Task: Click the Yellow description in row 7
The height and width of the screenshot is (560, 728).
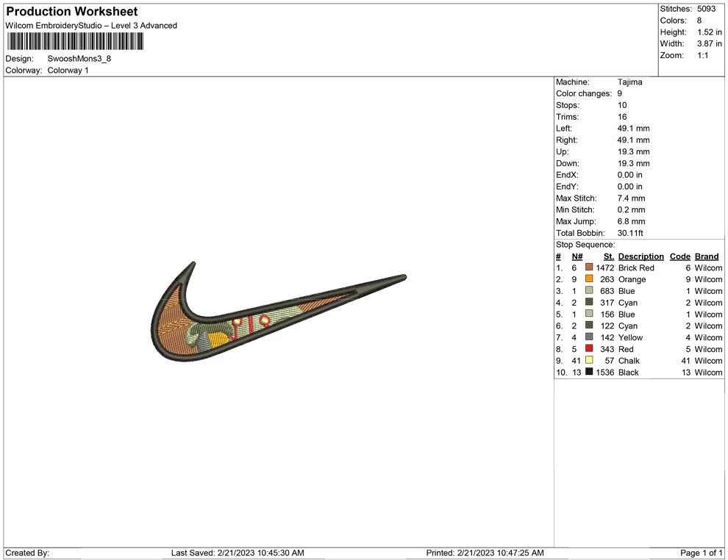Action: (x=630, y=337)
